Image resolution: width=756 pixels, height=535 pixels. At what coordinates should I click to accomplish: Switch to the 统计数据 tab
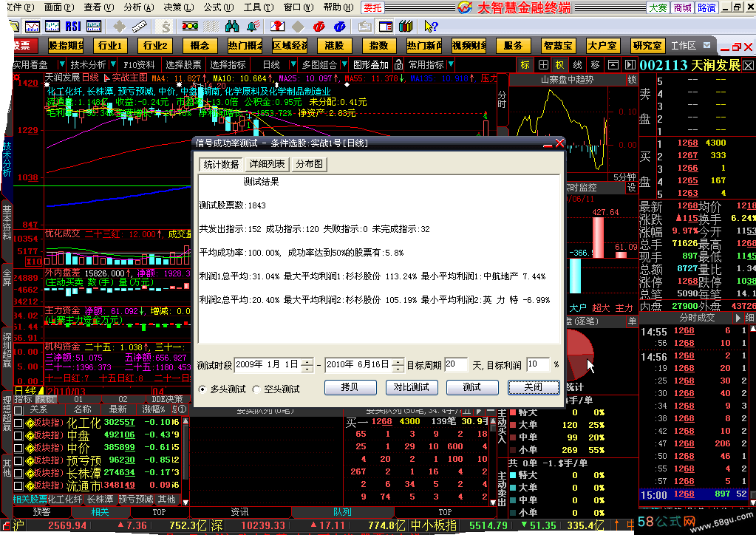coord(221,164)
